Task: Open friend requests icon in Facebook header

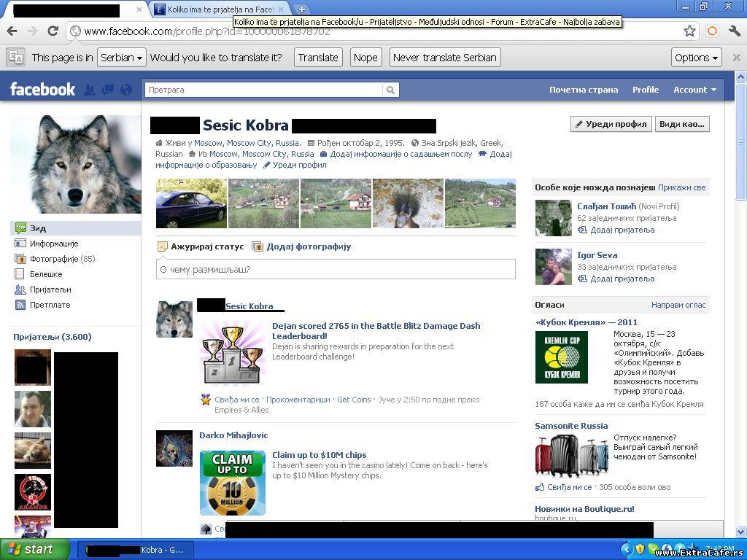Action: (x=89, y=90)
